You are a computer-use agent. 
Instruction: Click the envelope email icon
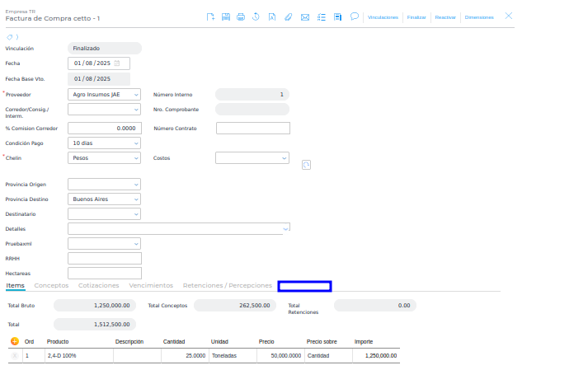point(305,16)
